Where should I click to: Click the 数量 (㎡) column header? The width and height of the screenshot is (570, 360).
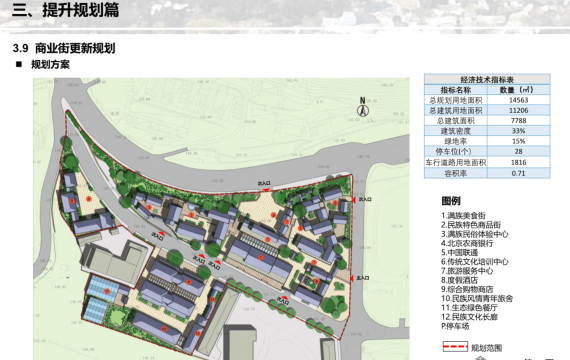pos(518,90)
